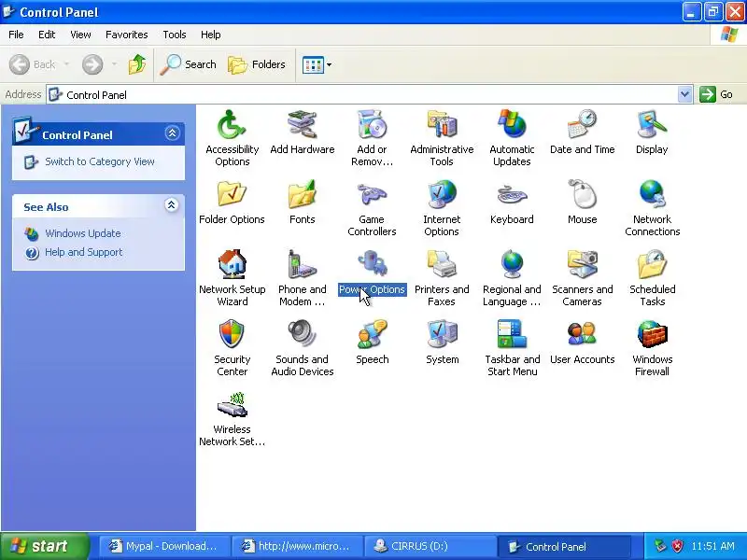
Task: Switch to Category View link
Action: (x=100, y=161)
